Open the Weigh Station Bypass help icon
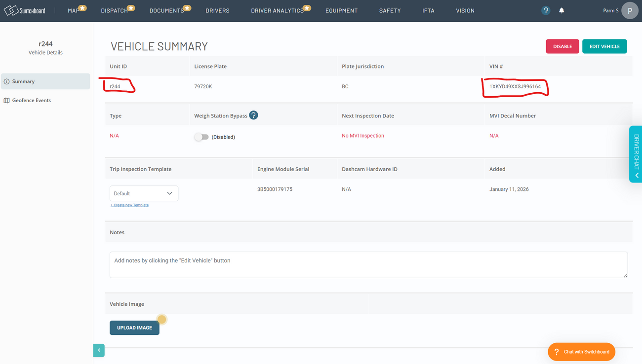642x364 pixels. pos(253,115)
